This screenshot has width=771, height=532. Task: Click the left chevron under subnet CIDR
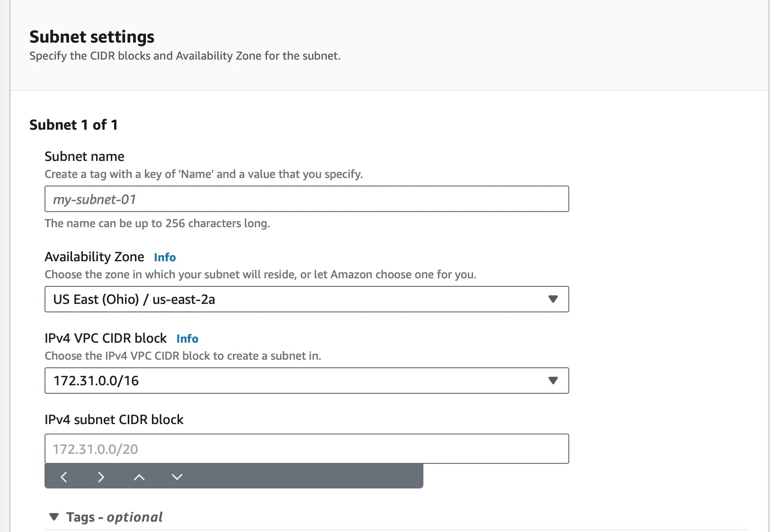[64, 477]
